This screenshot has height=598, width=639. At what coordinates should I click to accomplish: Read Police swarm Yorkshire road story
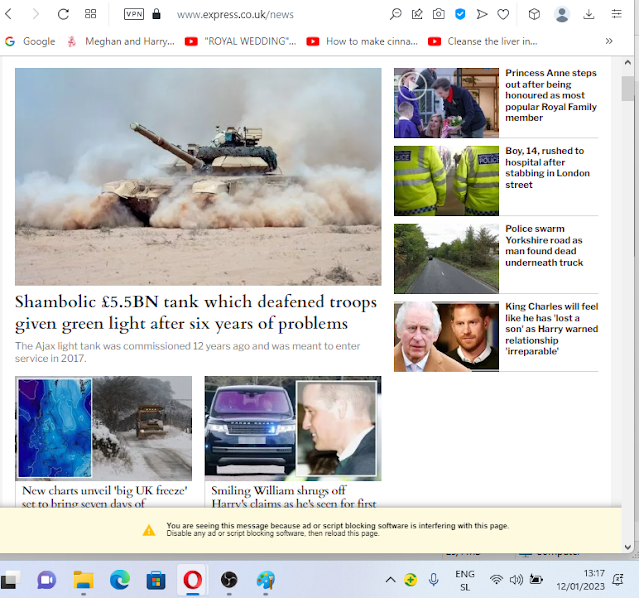544,245
